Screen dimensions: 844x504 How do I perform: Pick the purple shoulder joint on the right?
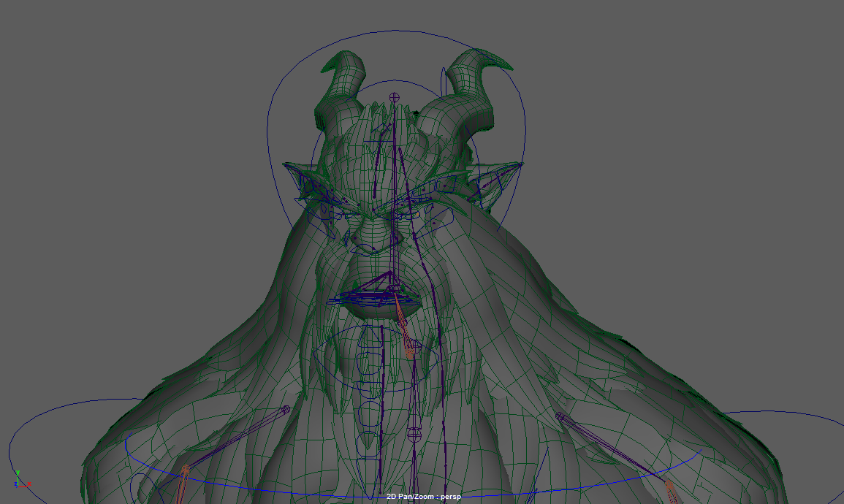coord(560,416)
